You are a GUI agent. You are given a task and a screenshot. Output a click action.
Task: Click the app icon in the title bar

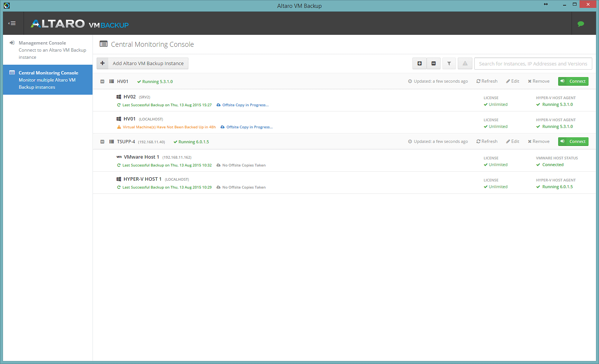coord(7,6)
